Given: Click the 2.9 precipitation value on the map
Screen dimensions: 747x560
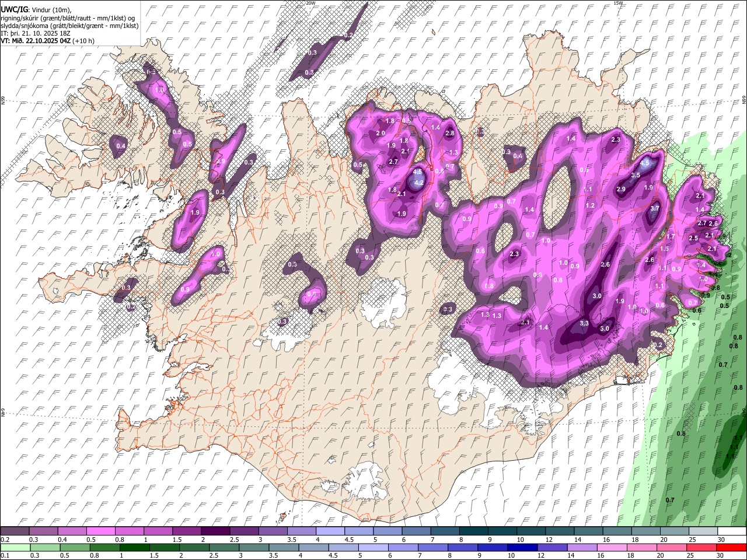Looking at the screenshot, I should (x=621, y=189).
